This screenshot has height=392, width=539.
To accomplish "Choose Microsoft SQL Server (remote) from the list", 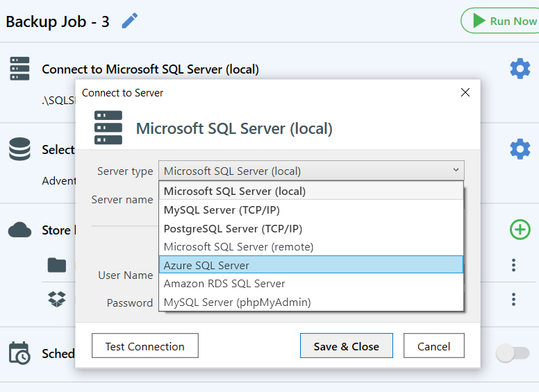I will coord(311,246).
